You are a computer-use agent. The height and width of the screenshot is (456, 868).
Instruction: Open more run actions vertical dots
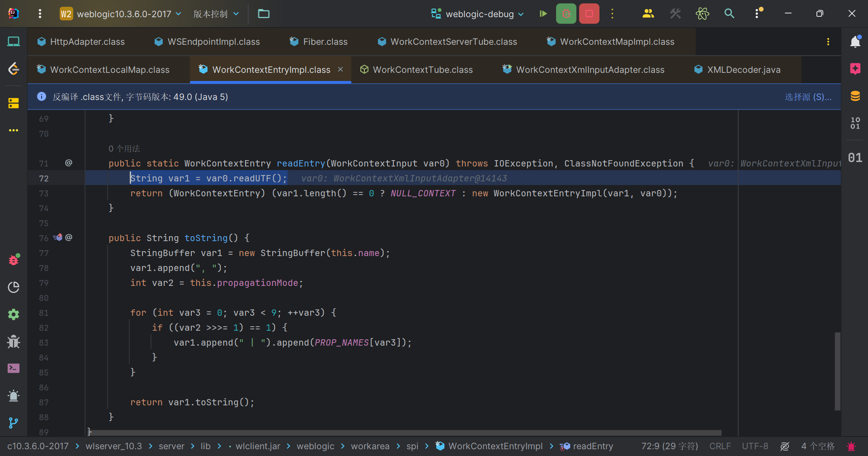(613, 14)
